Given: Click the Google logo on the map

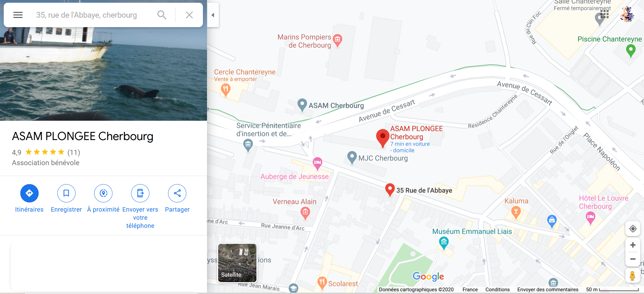Looking at the screenshot, I should tap(428, 277).
